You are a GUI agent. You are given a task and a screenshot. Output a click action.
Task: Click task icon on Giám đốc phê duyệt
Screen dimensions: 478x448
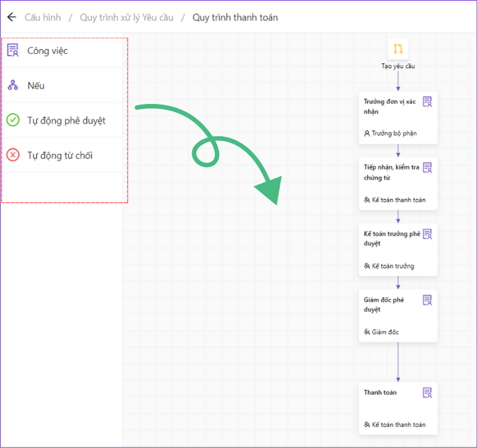[x=427, y=300]
